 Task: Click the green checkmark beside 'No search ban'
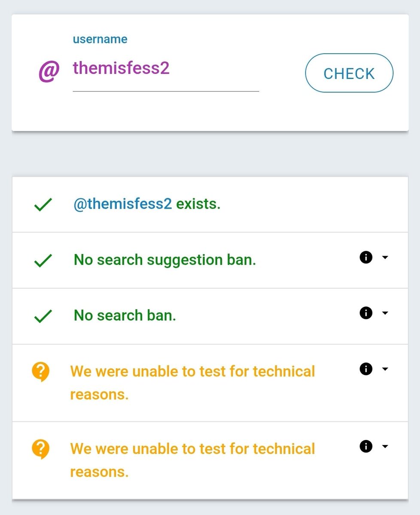(43, 316)
